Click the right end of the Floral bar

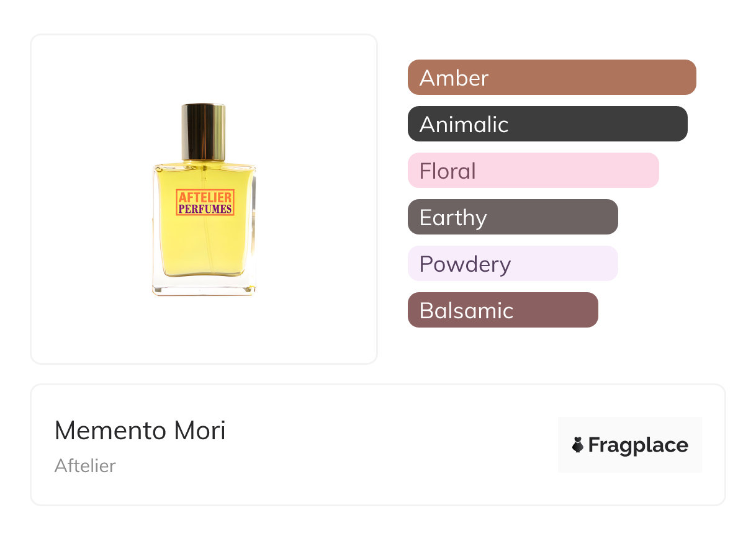point(650,171)
